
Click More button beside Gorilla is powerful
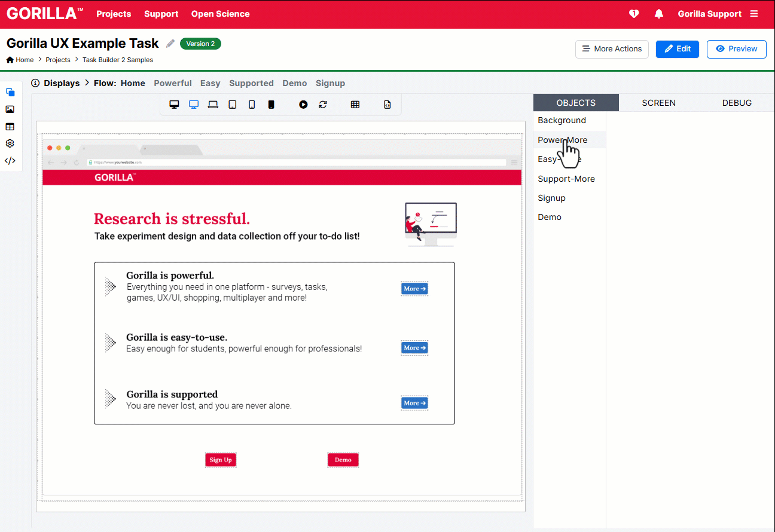[414, 289]
